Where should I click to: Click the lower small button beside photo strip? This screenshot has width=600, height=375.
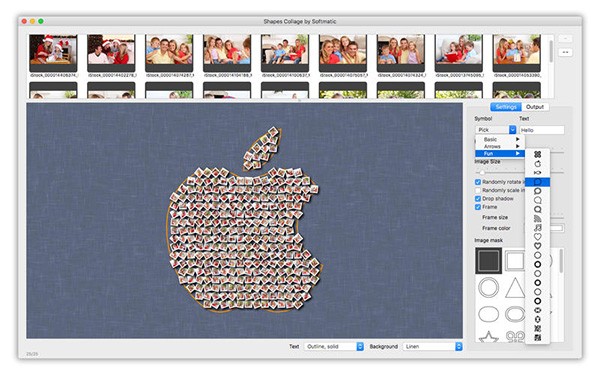point(566,52)
